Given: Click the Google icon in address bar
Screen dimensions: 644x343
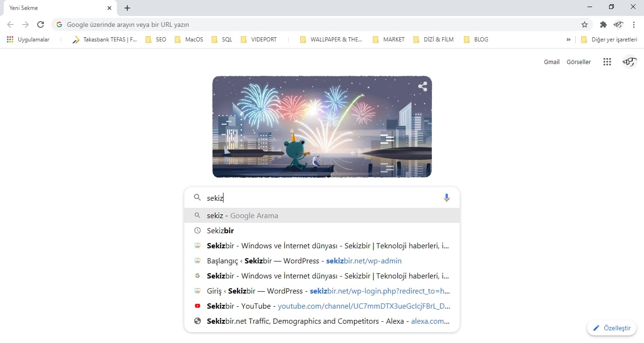Looking at the screenshot, I should (x=59, y=24).
